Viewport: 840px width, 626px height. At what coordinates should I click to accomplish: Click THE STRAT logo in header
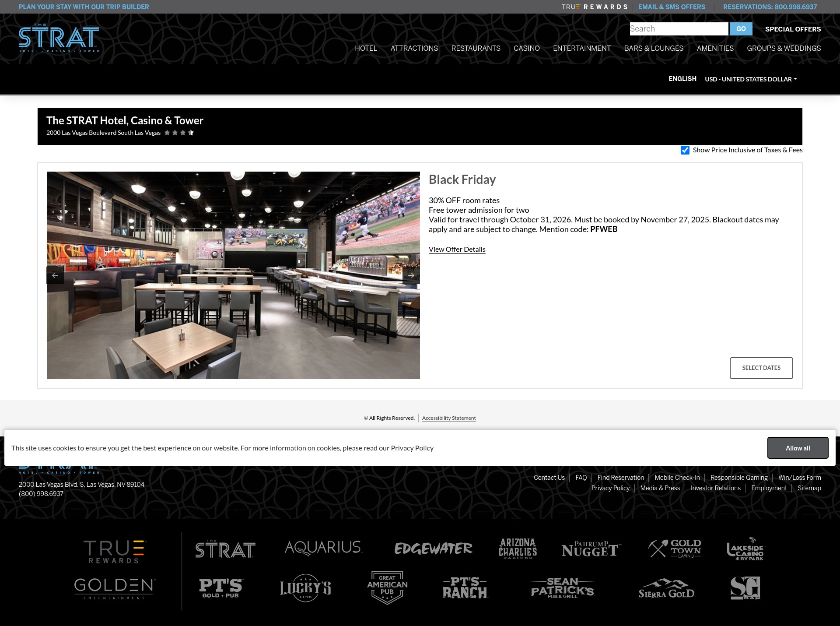[x=59, y=38]
